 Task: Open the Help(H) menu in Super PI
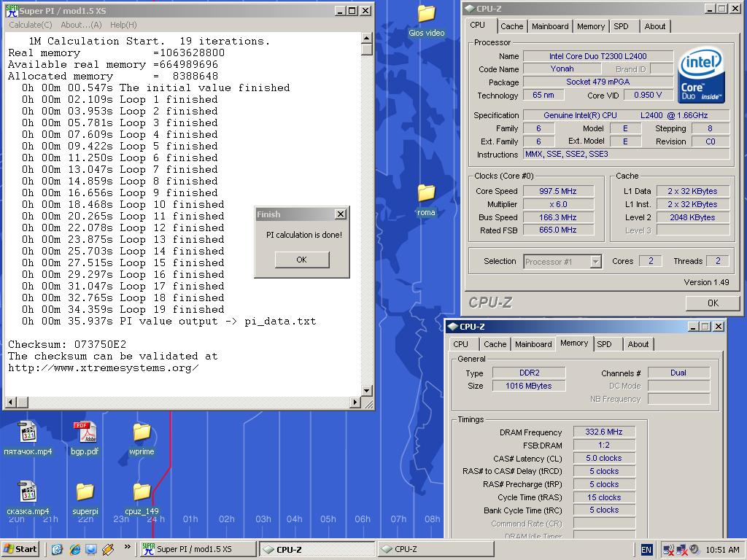click(x=123, y=25)
